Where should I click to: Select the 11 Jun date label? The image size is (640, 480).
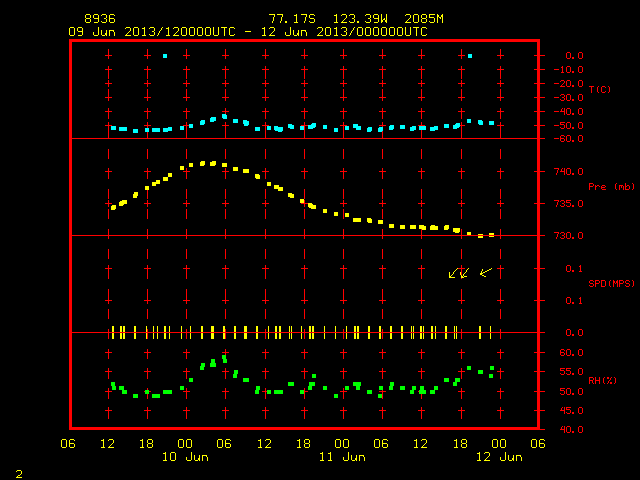coord(342,457)
